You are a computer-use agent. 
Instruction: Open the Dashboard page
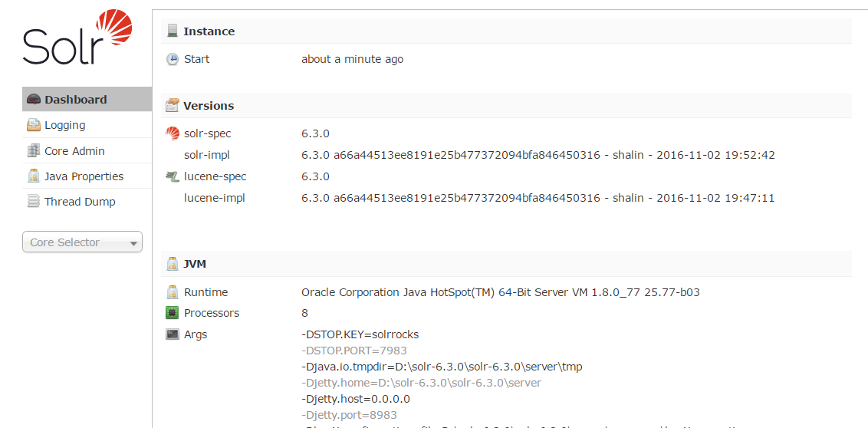(87, 100)
